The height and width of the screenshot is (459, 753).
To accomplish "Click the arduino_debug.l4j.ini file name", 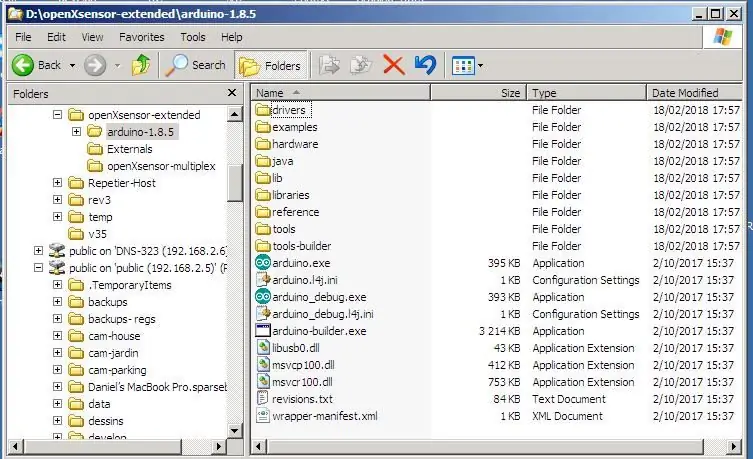I will click(x=323, y=314).
